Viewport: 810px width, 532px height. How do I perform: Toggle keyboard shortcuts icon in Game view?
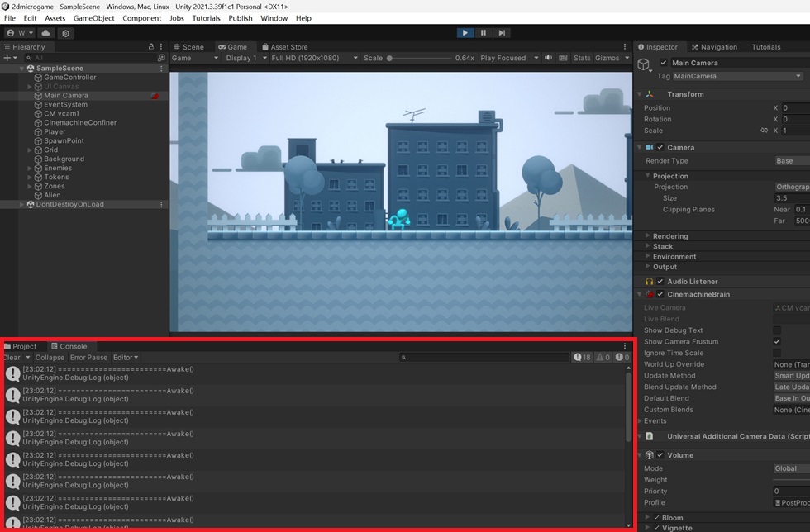point(563,58)
